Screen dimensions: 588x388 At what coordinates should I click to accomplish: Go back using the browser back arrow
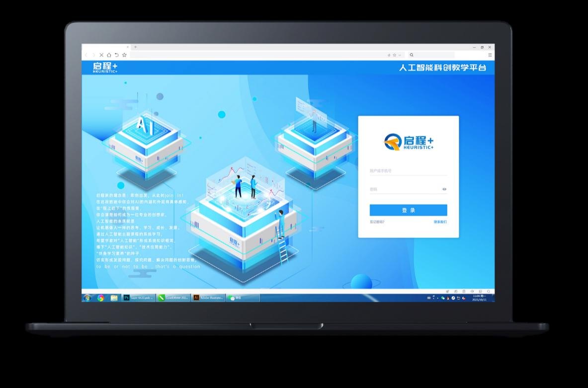(x=86, y=55)
